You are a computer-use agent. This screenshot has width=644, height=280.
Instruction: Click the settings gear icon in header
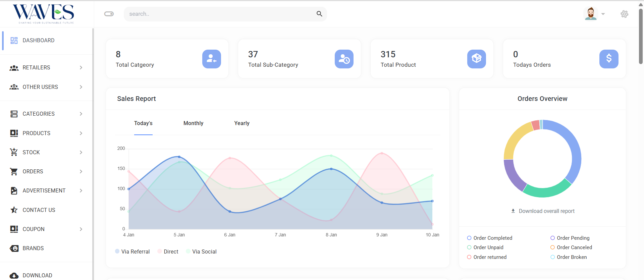coord(624,14)
